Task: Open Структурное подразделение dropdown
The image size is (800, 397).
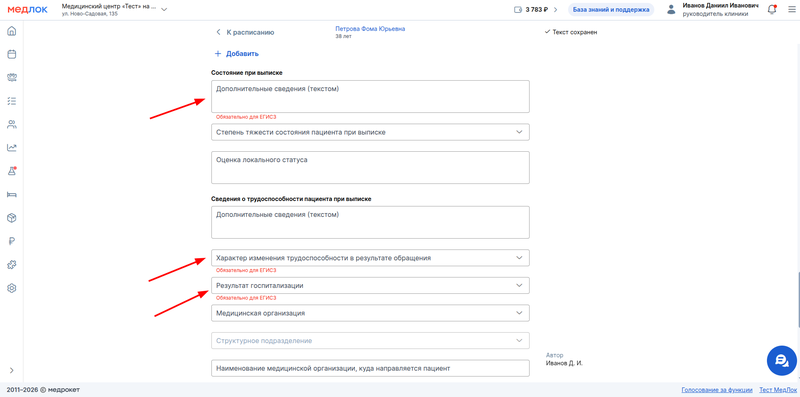Action: tap(370, 340)
